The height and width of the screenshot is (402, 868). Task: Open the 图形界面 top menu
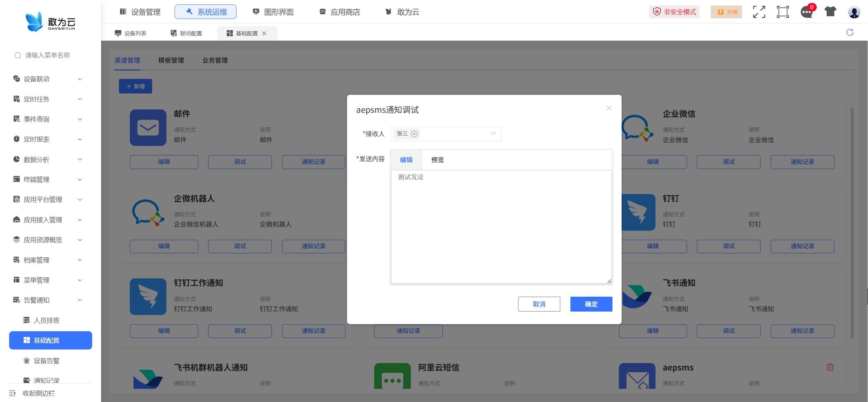(x=273, y=12)
